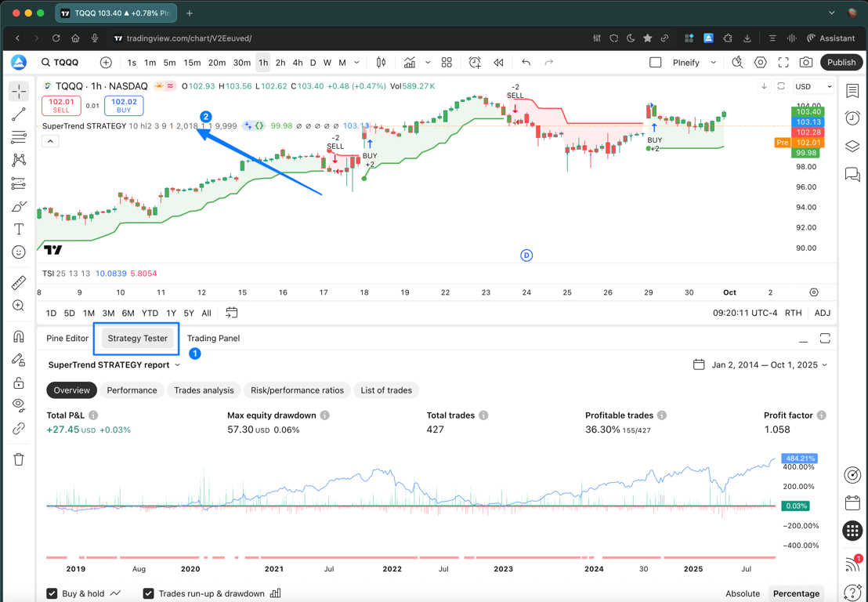
Task: Select the zoom in tool
Action: (19, 305)
